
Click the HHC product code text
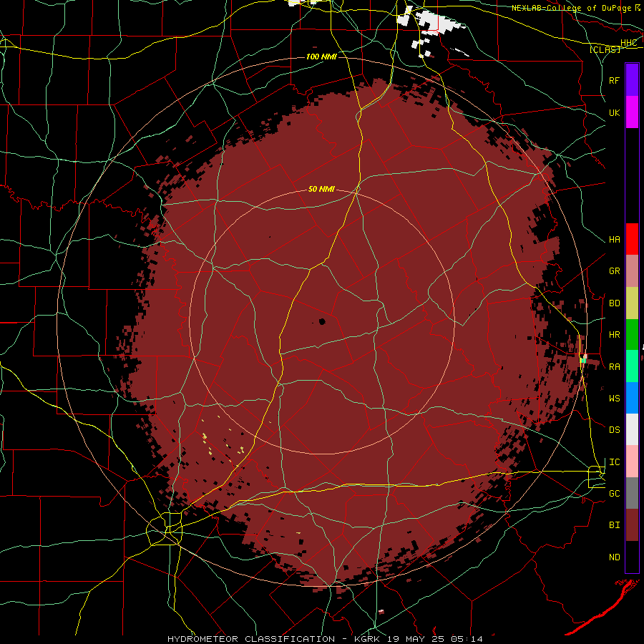629,43
